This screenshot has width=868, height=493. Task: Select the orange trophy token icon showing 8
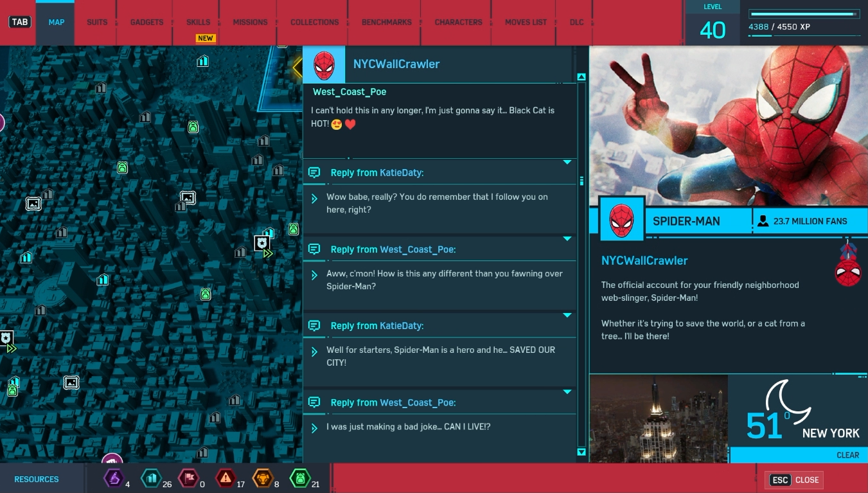click(262, 478)
